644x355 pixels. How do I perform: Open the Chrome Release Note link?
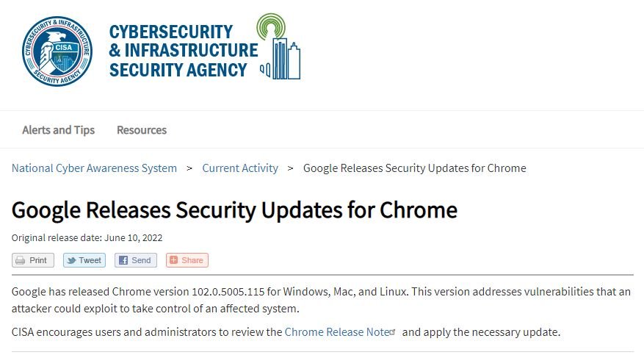(x=337, y=332)
